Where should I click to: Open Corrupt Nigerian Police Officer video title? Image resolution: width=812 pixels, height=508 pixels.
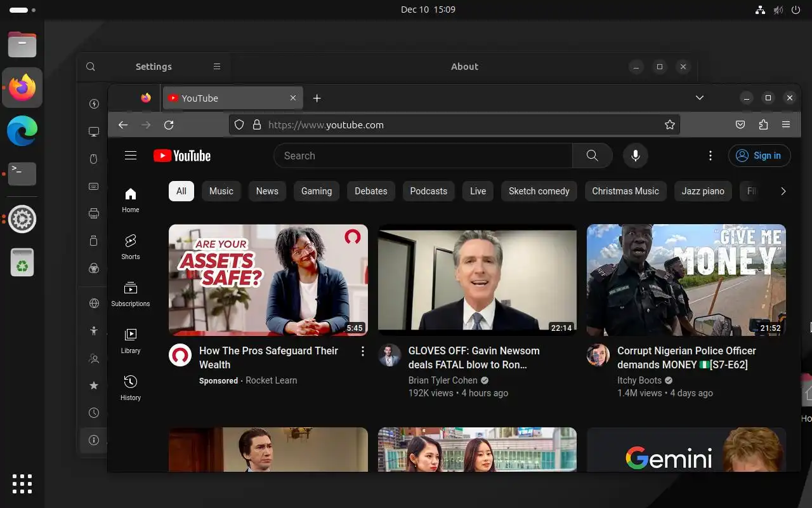click(x=686, y=358)
